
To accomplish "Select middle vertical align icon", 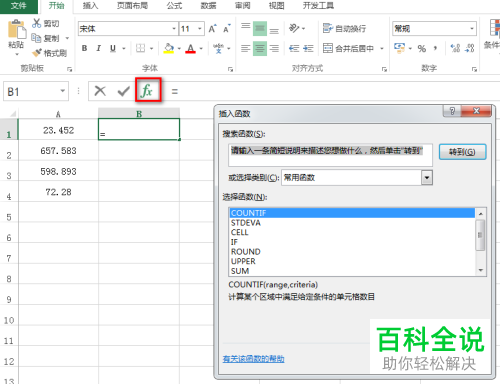I will click(260, 29).
